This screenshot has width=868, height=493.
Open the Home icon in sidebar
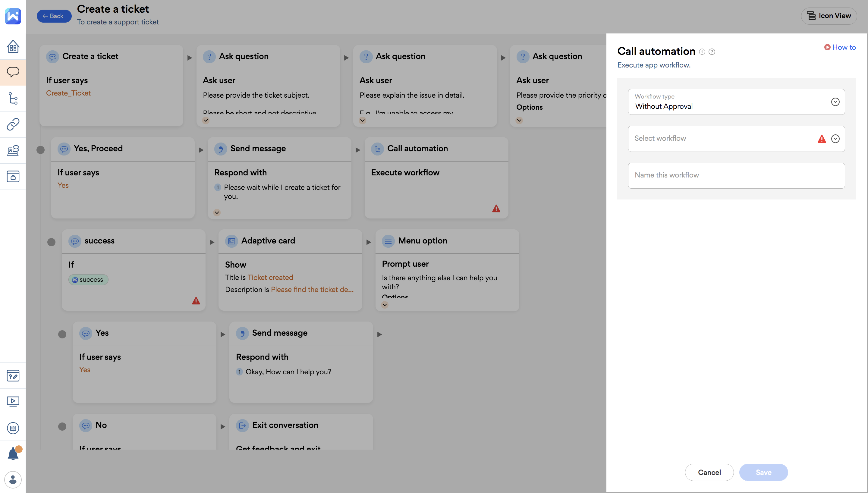[x=13, y=46]
